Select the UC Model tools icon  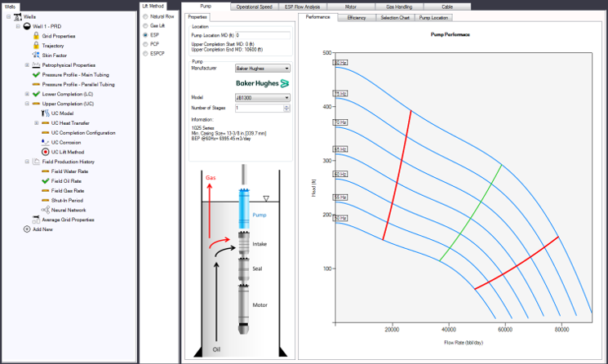click(x=46, y=113)
